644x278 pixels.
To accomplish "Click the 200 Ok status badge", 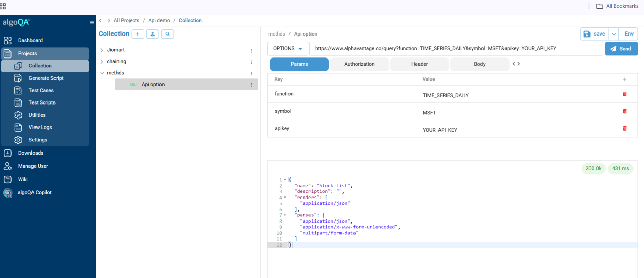I will [594, 169].
